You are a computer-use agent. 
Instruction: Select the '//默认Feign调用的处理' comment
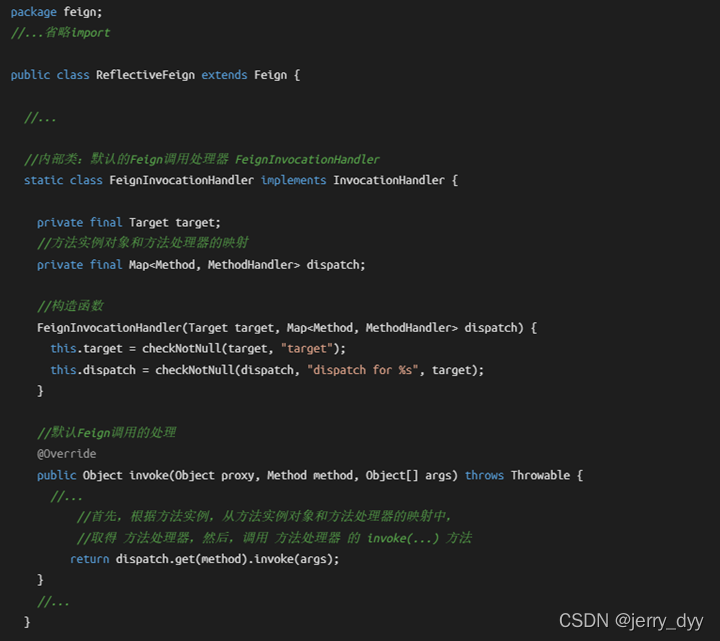click(106, 433)
